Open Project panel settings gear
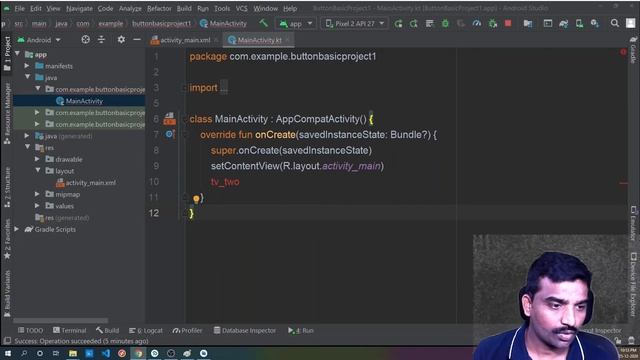Screen dimensions: 640x360 pyautogui.click(x=121, y=40)
